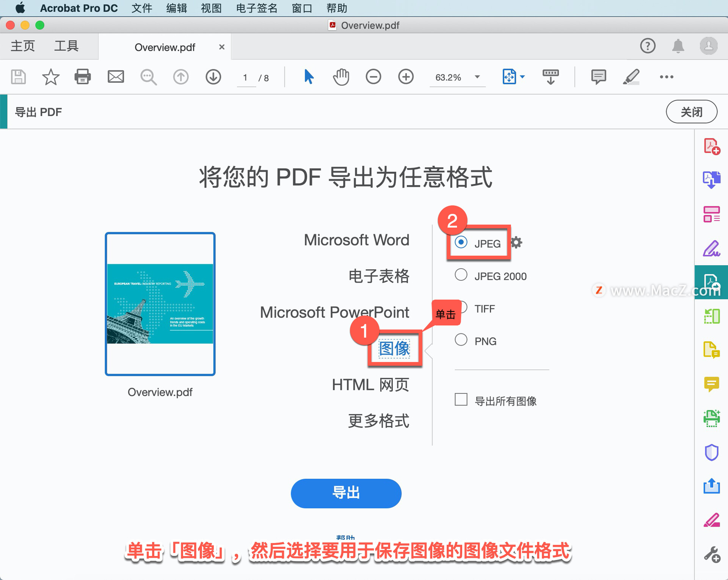Select the hand pan tool
The width and height of the screenshot is (728, 580).
pos(341,77)
